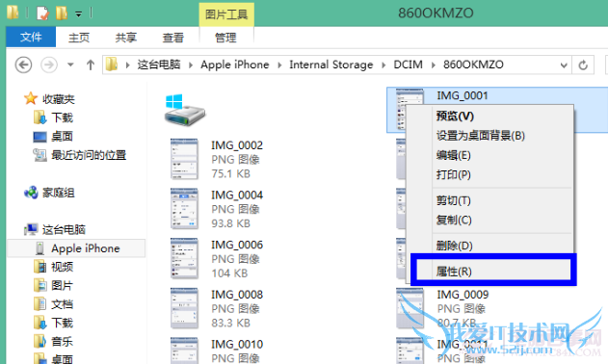Select the IMG_0010 file name
This screenshot has height=364, width=608.
(237, 344)
